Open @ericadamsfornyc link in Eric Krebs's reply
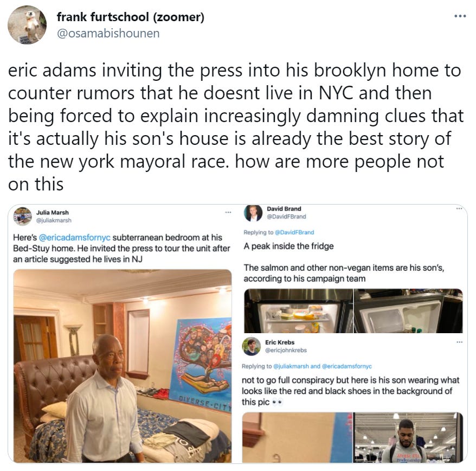 click(346, 366)
